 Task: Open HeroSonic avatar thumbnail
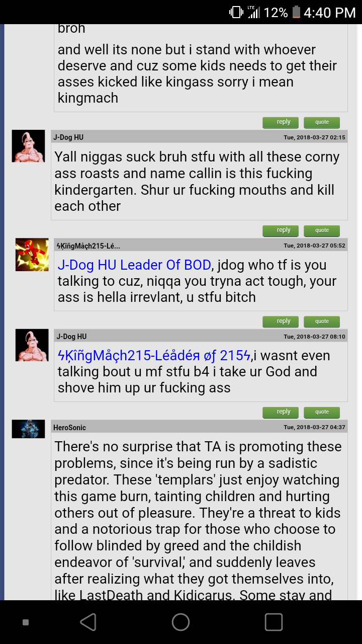coord(28,429)
